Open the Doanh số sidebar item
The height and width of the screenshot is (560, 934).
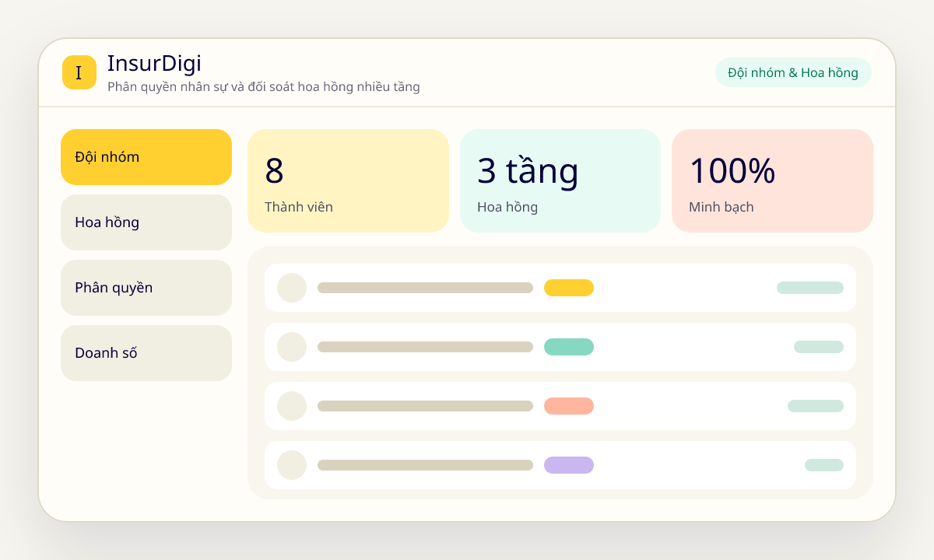(146, 353)
